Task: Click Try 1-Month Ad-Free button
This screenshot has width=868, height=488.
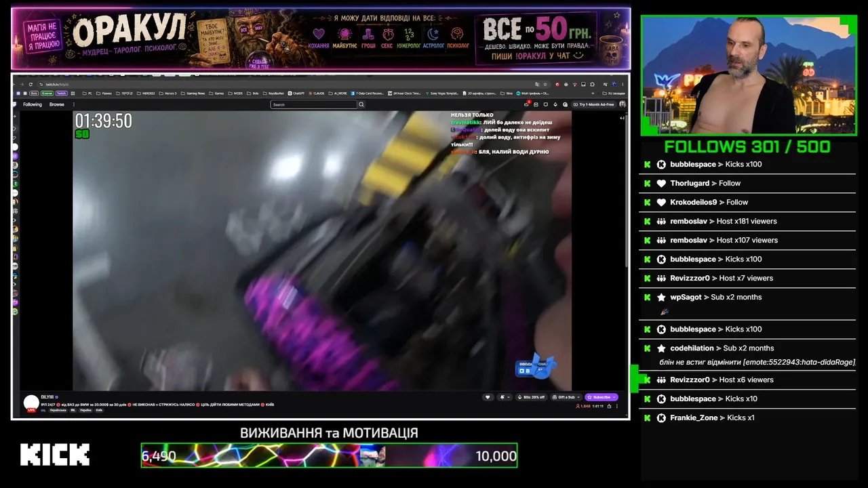Action: pyautogui.click(x=593, y=104)
